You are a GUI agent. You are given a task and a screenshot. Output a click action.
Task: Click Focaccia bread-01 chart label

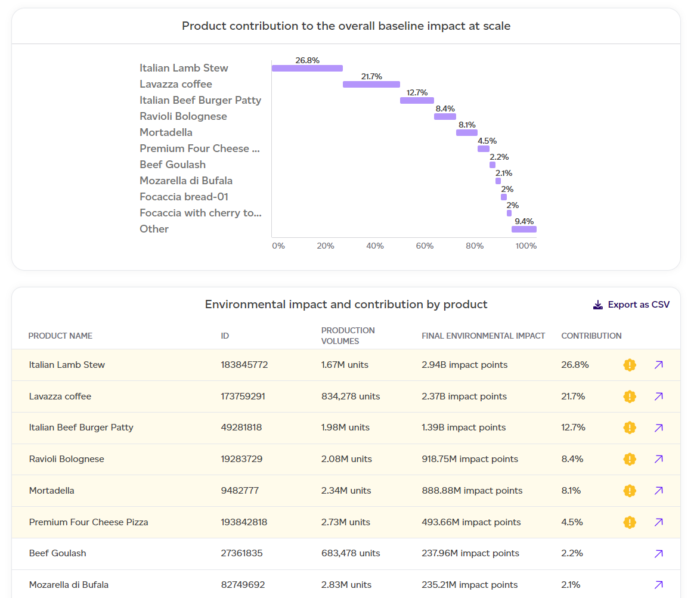tap(184, 197)
